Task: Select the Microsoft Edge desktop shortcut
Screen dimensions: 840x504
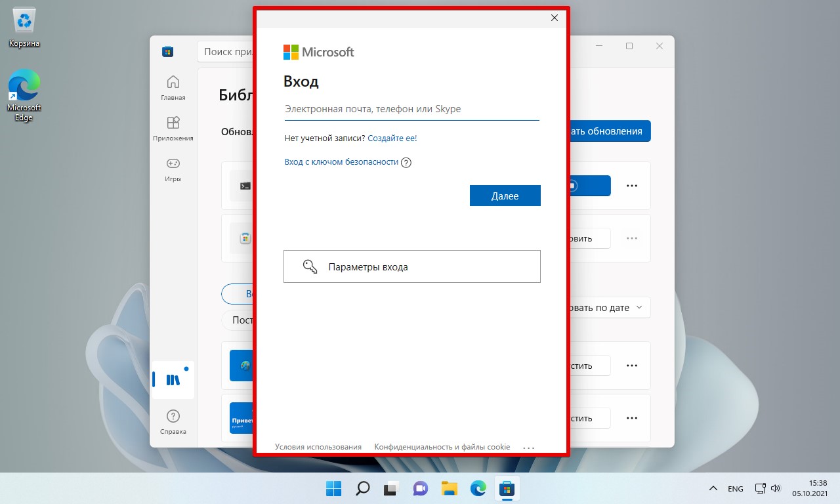Action: 24,95
